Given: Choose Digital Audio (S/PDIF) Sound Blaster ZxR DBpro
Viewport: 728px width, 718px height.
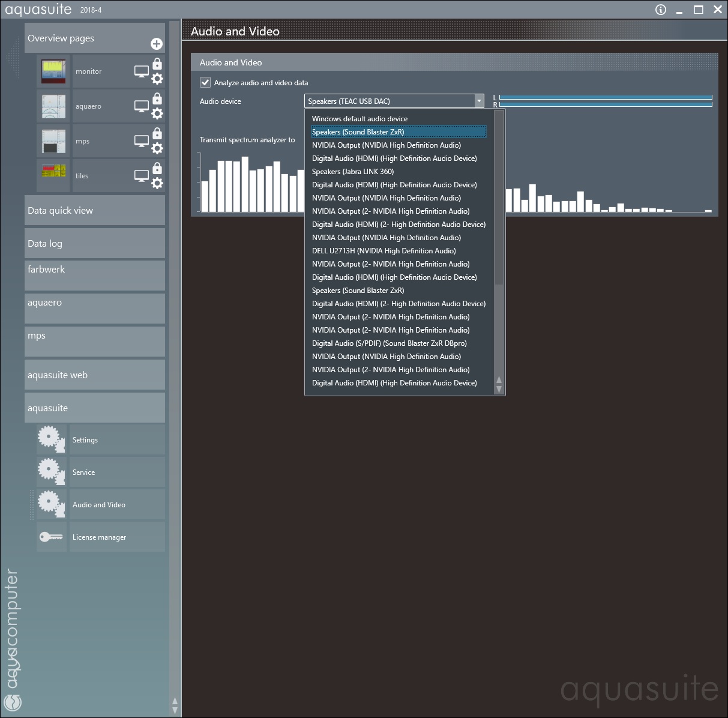Looking at the screenshot, I should pyautogui.click(x=399, y=343).
